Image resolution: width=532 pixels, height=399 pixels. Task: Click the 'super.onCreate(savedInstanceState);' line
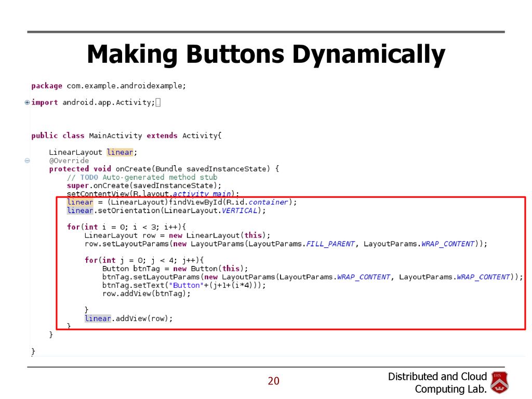tap(144, 185)
